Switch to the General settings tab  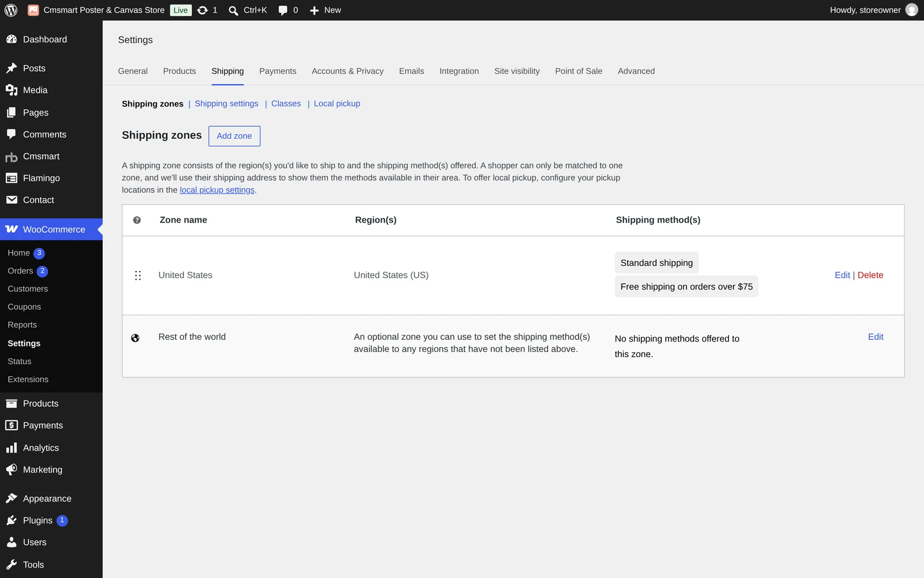coord(133,71)
